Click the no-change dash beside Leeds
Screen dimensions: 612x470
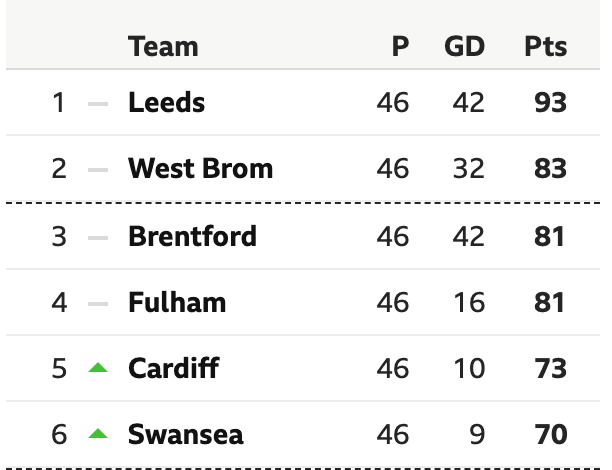pos(98,104)
